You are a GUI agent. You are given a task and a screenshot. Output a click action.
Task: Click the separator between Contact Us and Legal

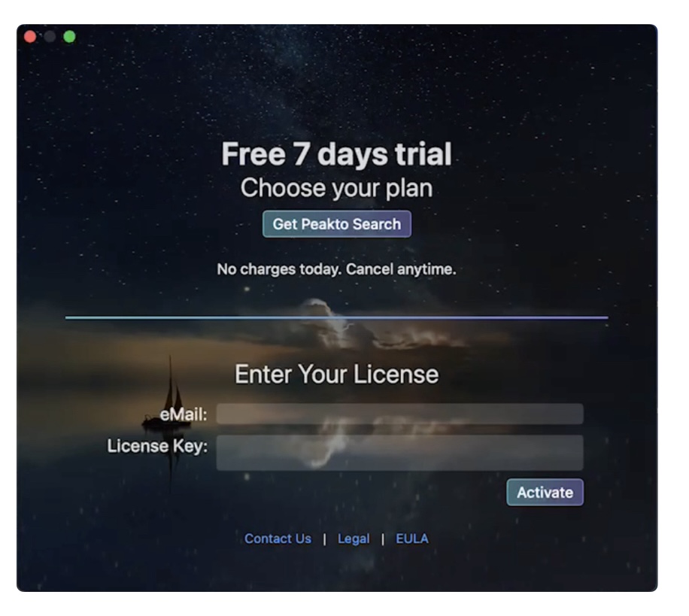point(324,539)
